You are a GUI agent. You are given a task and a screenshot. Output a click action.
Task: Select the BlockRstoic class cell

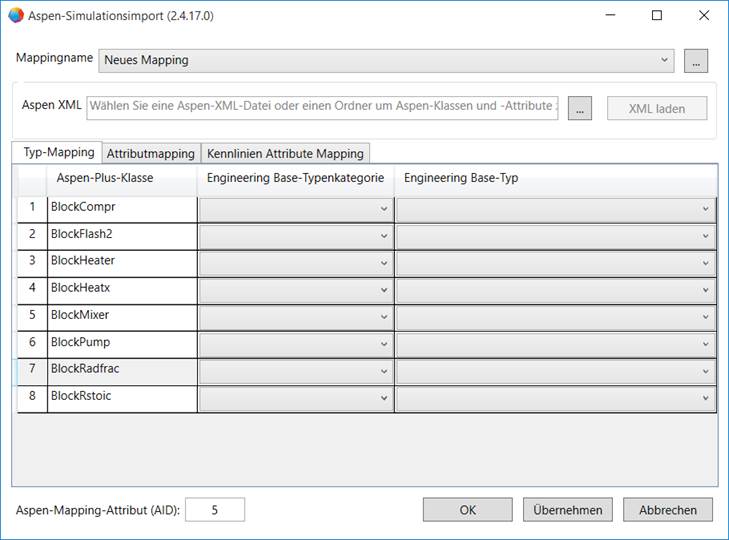[x=122, y=398]
